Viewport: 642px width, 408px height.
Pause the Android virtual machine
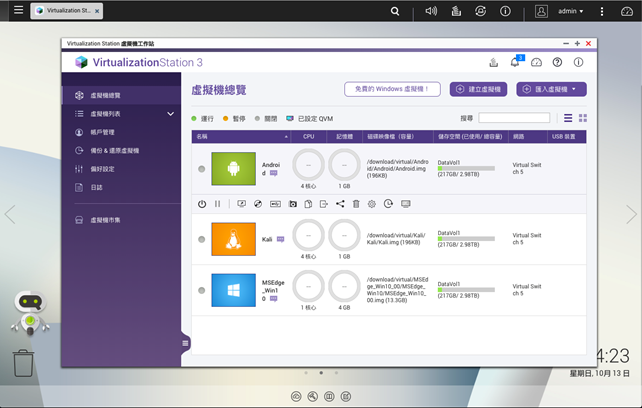[x=217, y=204]
